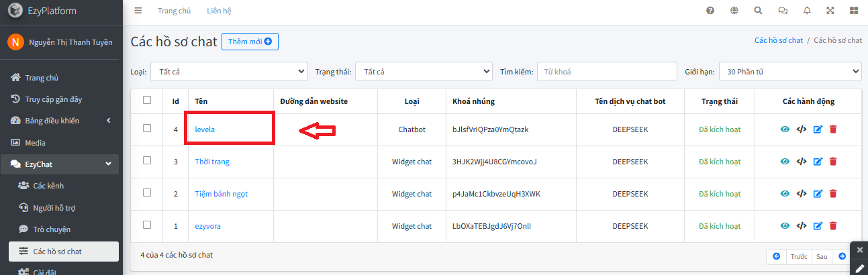
Task: Show the embed code for ezyvora
Action: pyautogui.click(x=802, y=226)
